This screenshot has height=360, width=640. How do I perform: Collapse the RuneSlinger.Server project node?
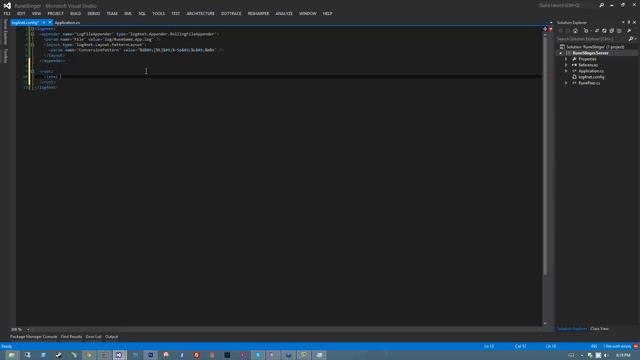click(x=560, y=53)
